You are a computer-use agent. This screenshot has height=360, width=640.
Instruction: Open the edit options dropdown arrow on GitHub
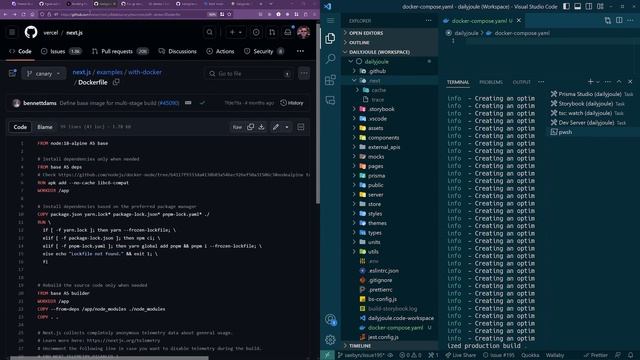pos(287,127)
